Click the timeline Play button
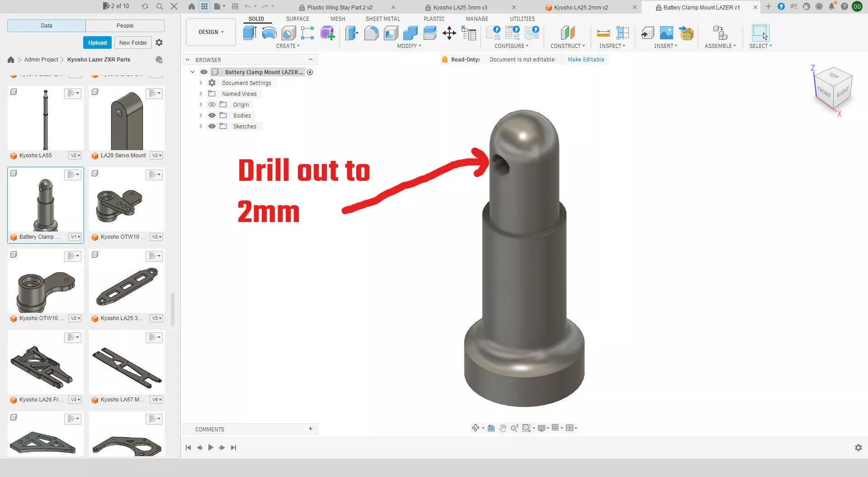The image size is (868, 477). 211,447
